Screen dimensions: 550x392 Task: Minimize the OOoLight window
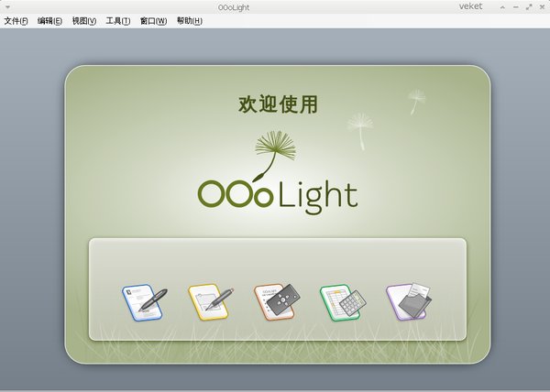515,7
